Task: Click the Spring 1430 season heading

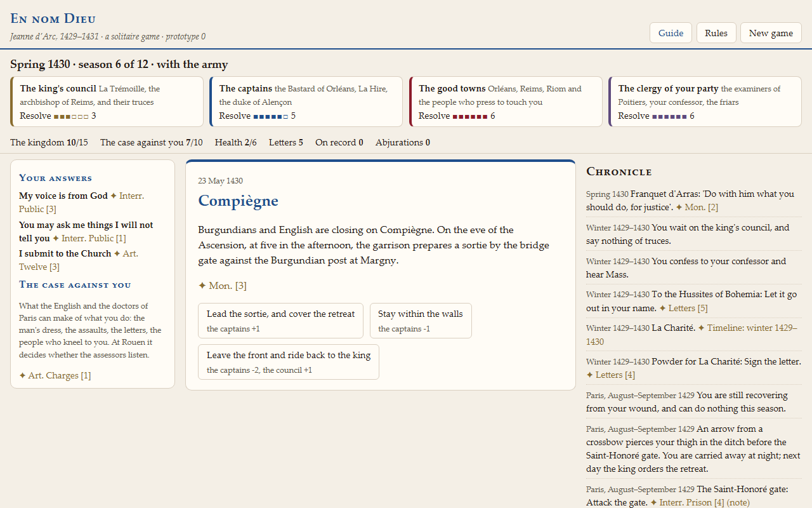Action: (x=119, y=64)
